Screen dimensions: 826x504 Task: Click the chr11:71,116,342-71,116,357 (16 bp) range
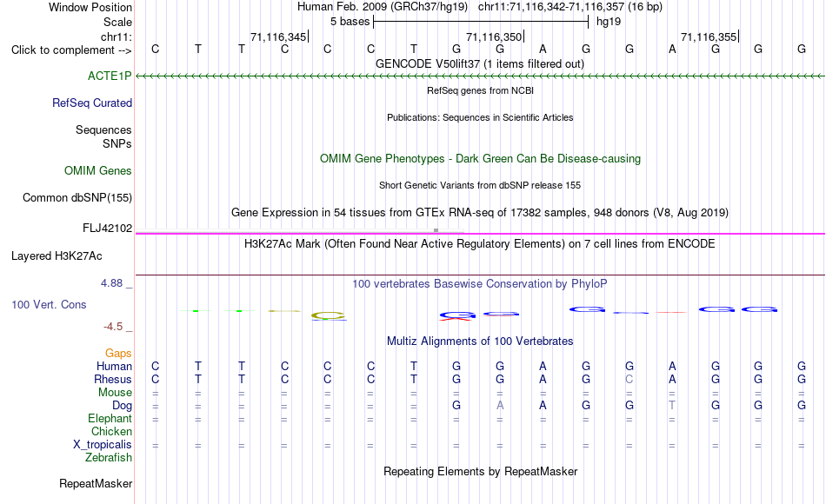click(x=570, y=7)
